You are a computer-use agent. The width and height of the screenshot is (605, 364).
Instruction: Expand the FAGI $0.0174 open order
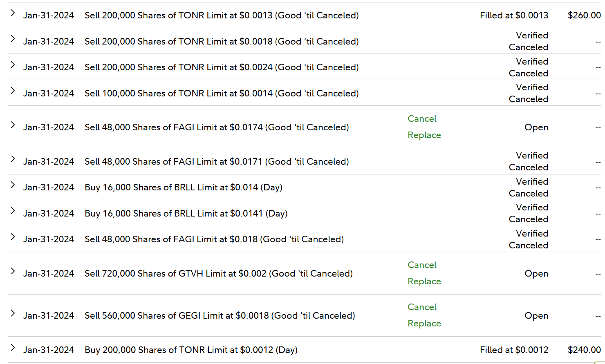coord(13,125)
